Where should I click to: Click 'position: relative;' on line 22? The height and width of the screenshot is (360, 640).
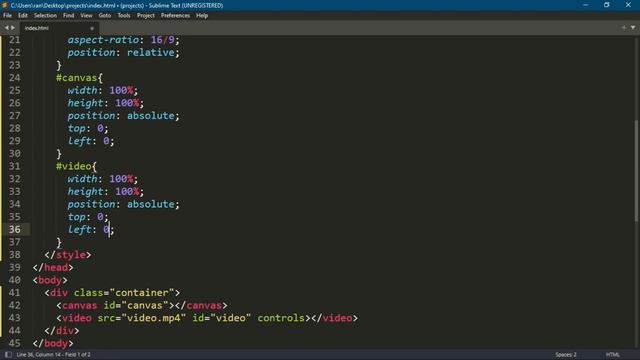coord(123,53)
